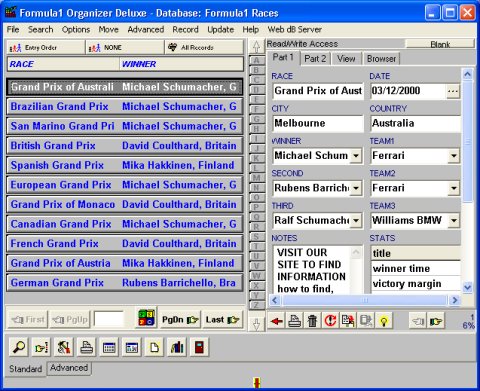Screen dimensions: 480x391
Task: Go to next record hand icon
Action: pyautogui.click(x=436, y=321)
